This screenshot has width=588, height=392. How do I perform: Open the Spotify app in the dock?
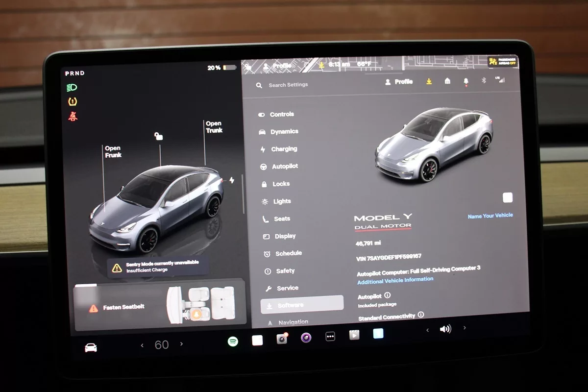[233, 341]
